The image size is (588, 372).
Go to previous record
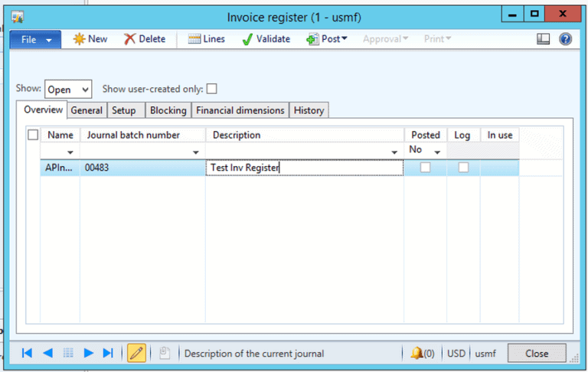[x=47, y=353]
